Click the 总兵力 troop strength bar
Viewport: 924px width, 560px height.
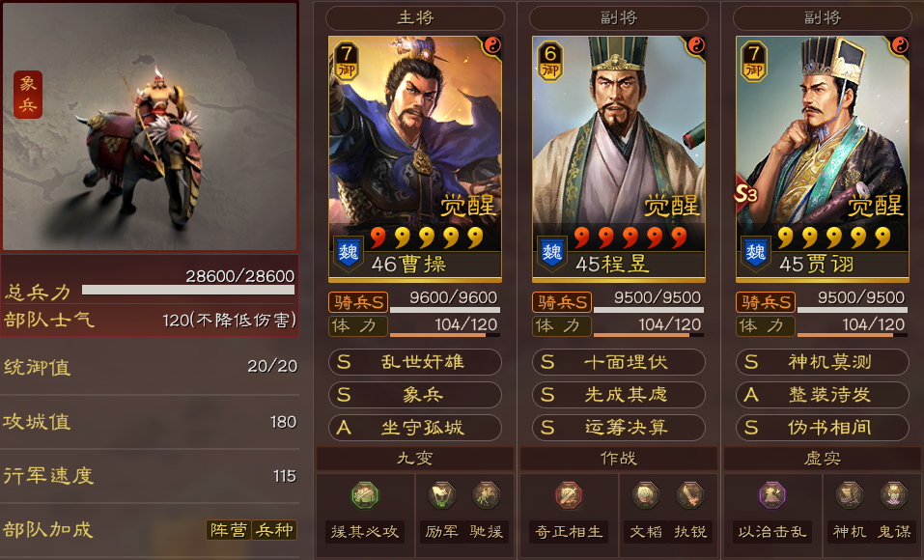[188, 290]
